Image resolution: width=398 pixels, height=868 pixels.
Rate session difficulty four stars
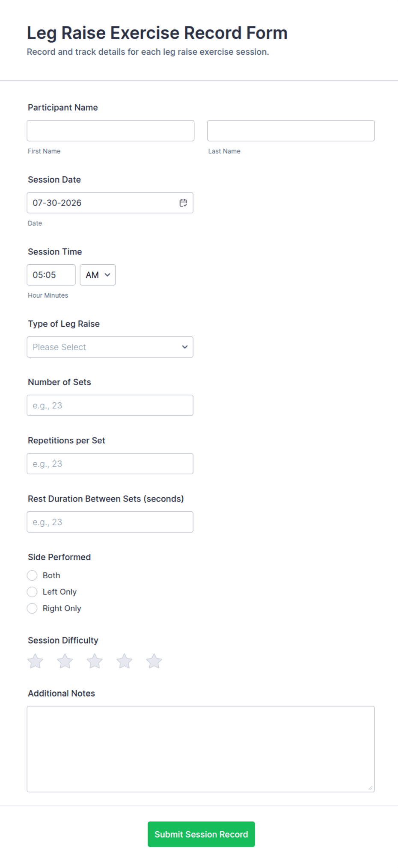point(125,661)
